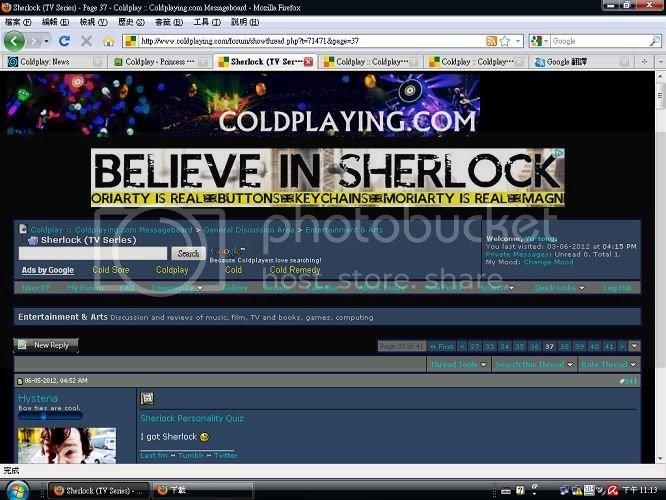Jump to the First page link
Viewport: 666px width, 500px height.
[x=442, y=347]
